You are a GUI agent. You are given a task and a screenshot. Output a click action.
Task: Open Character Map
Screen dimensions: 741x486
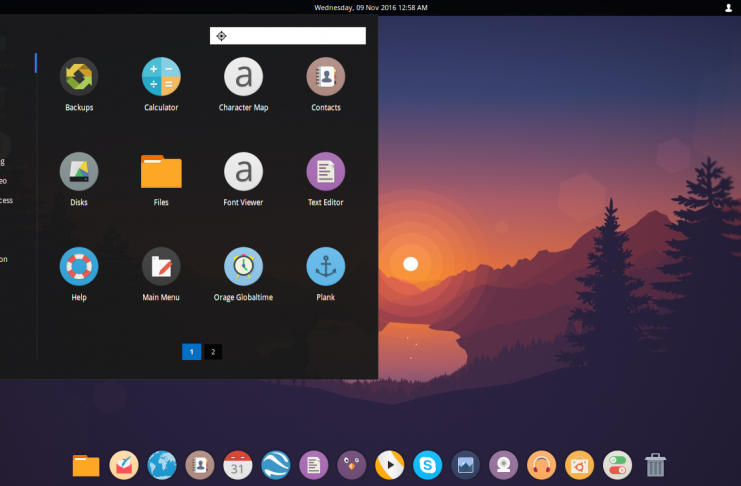click(243, 77)
